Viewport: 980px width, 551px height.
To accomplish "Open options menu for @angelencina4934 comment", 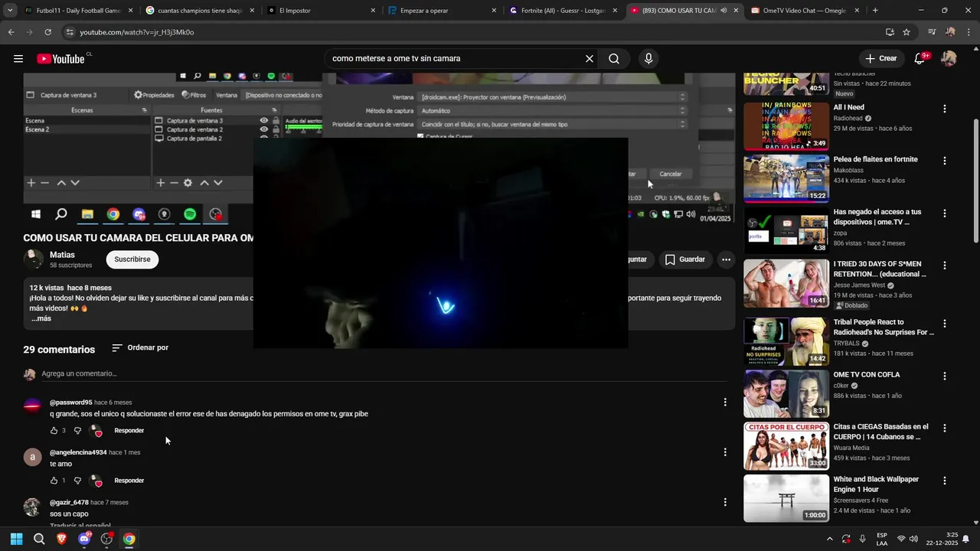I will click(725, 452).
